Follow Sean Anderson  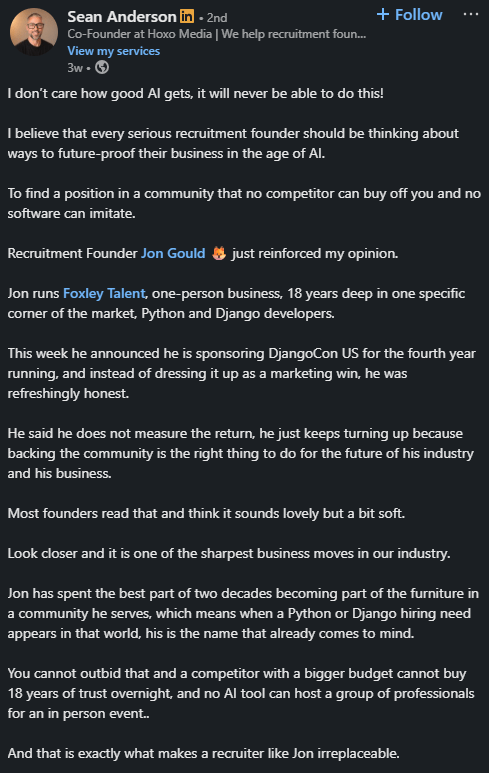point(409,15)
